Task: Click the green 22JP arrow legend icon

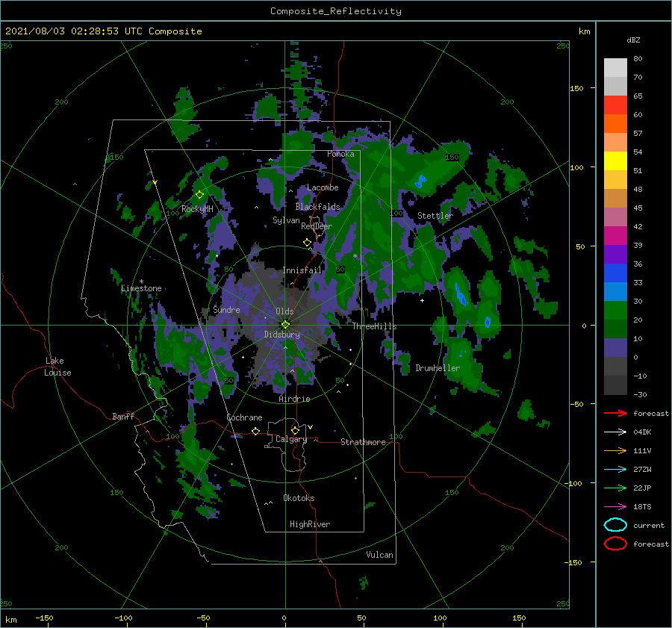Action: click(615, 488)
